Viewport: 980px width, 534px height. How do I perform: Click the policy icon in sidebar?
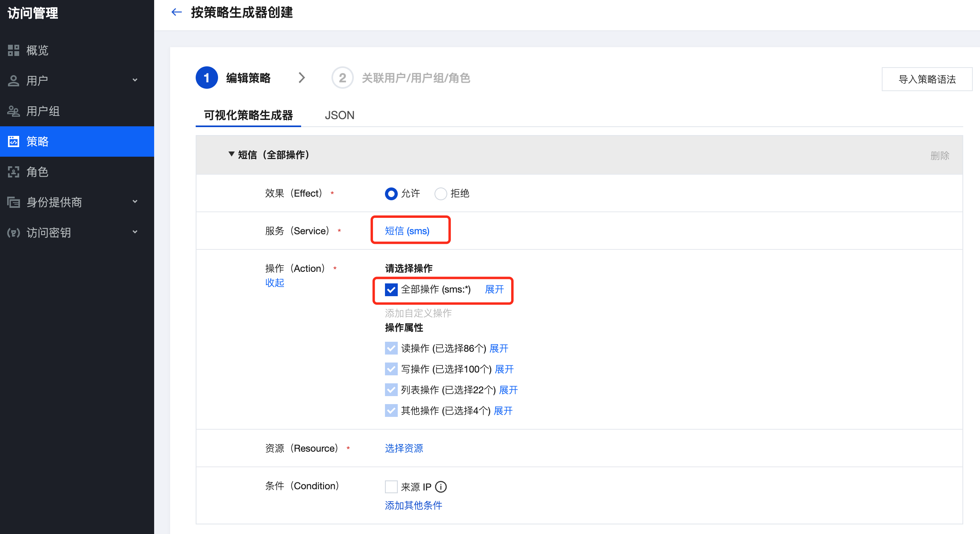click(14, 141)
